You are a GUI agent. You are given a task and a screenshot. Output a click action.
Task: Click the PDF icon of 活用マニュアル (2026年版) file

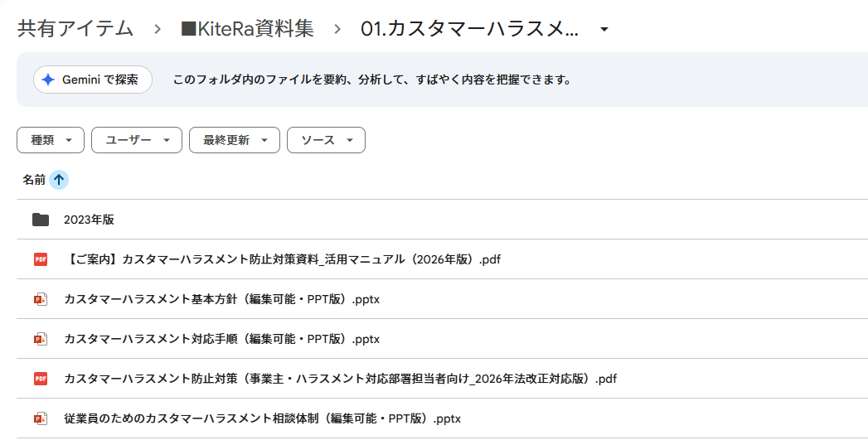click(41, 259)
